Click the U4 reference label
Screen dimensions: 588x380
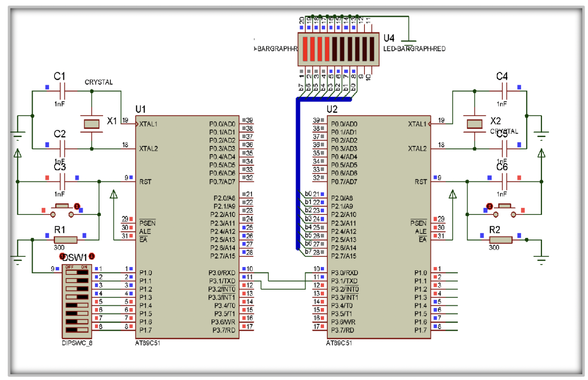pyautogui.click(x=389, y=38)
